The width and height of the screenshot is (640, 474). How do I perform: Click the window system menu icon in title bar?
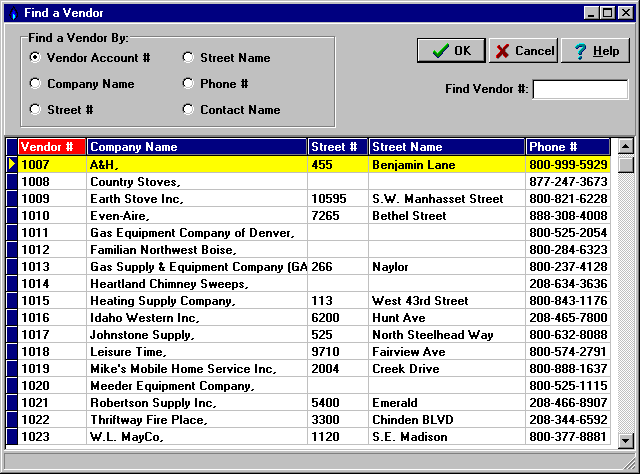[x=11, y=13]
